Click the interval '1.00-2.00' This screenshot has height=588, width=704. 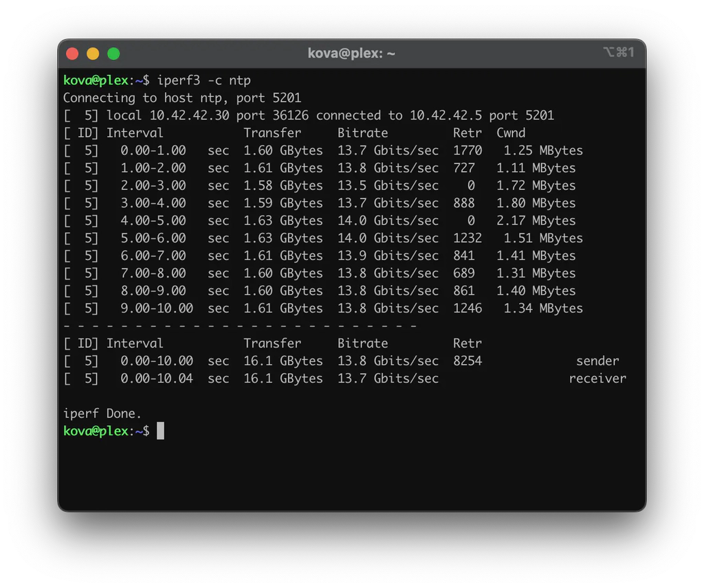[x=153, y=168]
